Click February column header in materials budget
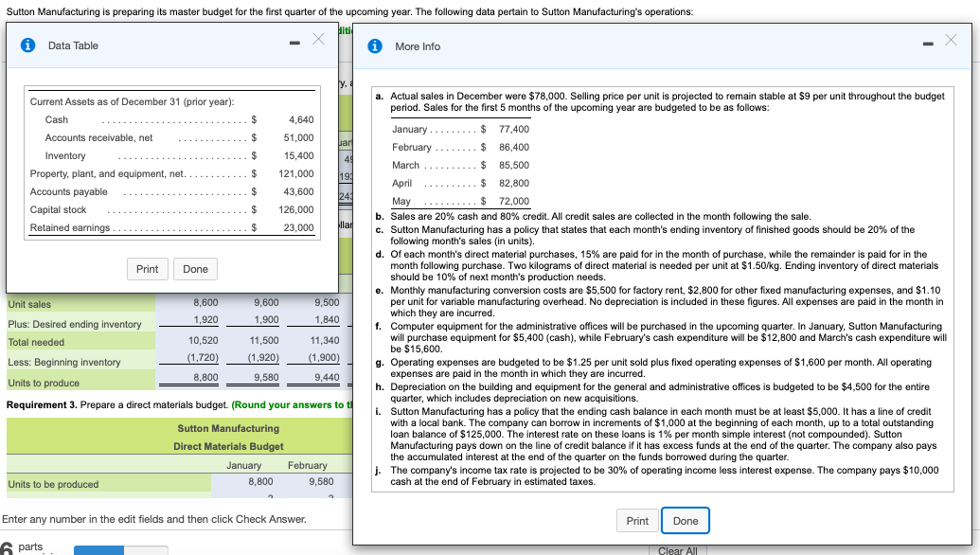 point(307,466)
